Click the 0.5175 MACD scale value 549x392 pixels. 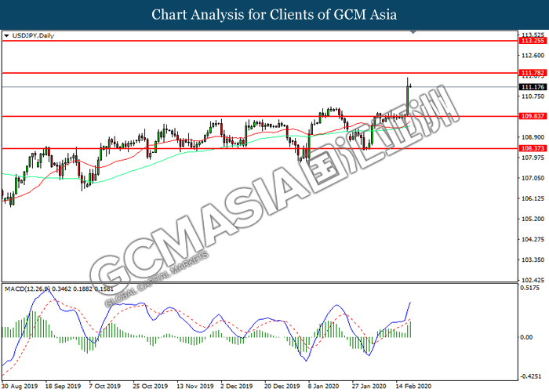[x=529, y=288]
